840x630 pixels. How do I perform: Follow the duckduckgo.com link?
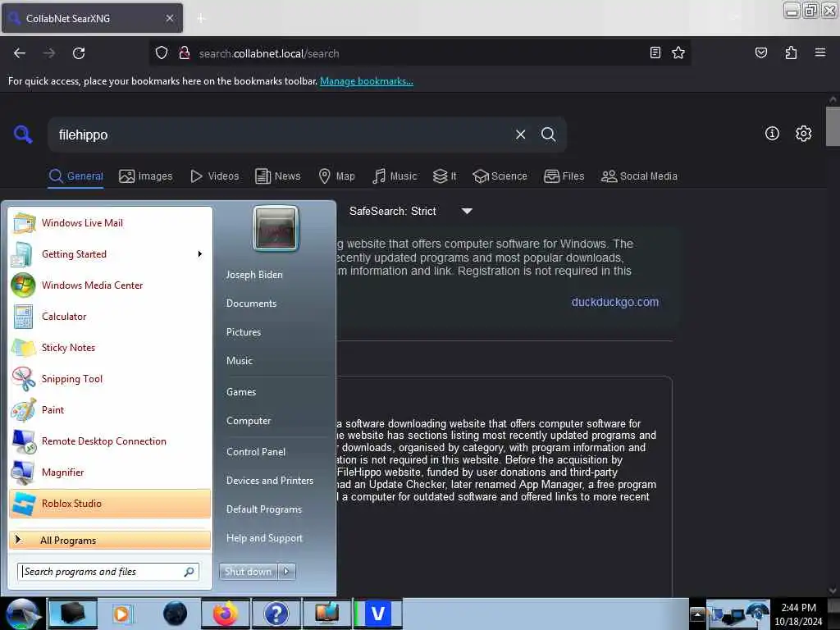click(615, 302)
